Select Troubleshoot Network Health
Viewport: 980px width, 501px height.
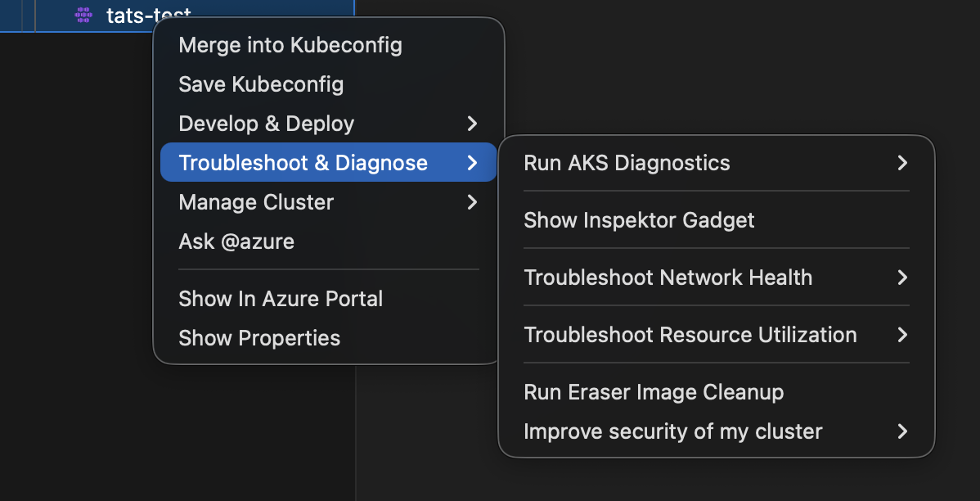pyautogui.click(x=668, y=278)
